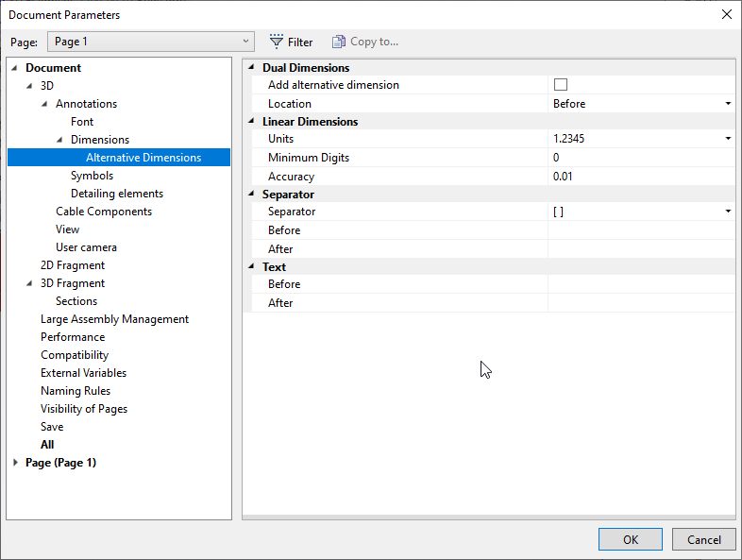The width and height of the screenshot is (742, 560).
Task: Select Naming Rules tree item
Action: 76,391
